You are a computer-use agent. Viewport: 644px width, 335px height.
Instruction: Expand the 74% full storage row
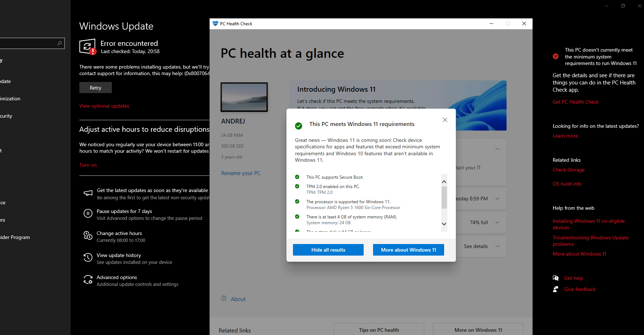click(498, 222)
